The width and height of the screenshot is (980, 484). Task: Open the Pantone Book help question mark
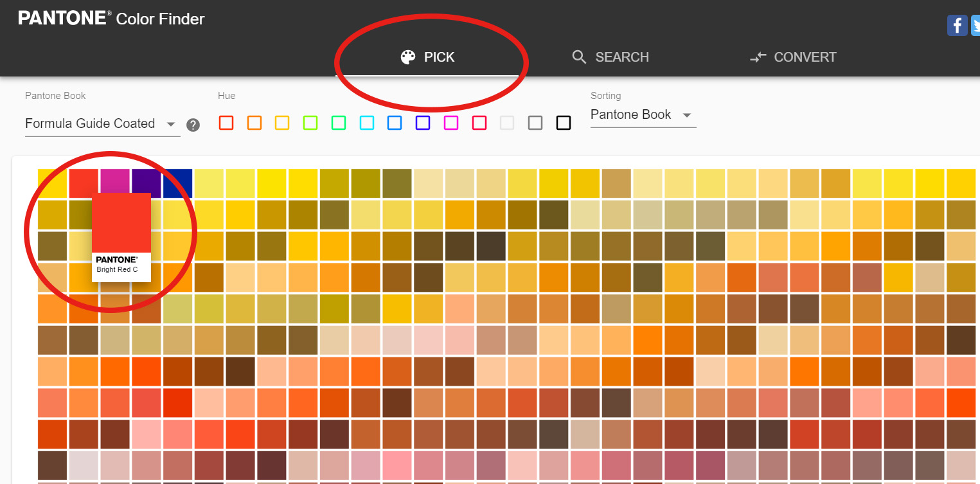(193, 125)
